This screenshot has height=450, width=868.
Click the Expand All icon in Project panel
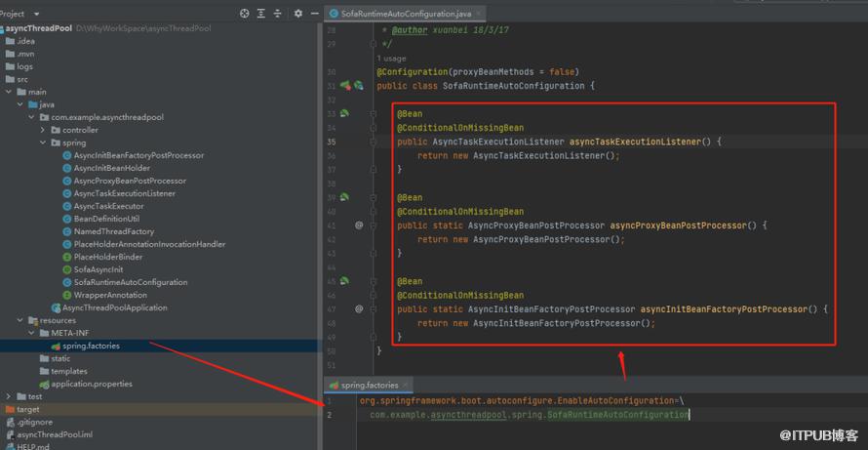click(x=261, y=14)
